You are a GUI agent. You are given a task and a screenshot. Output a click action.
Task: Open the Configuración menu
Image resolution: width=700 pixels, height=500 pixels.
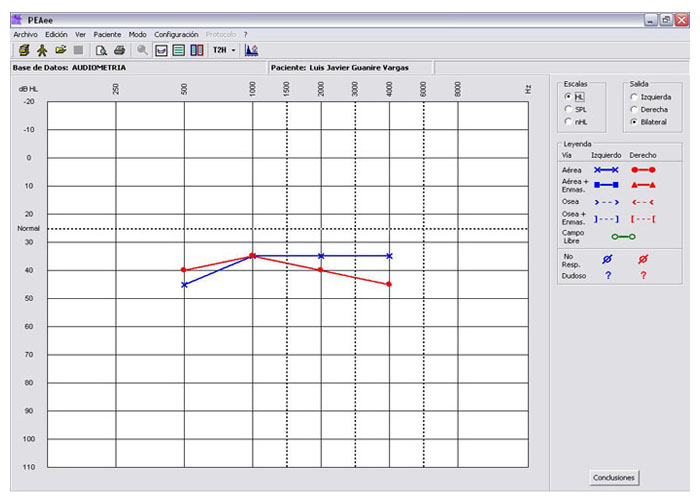pyautogui.click(x=176, y=34)
